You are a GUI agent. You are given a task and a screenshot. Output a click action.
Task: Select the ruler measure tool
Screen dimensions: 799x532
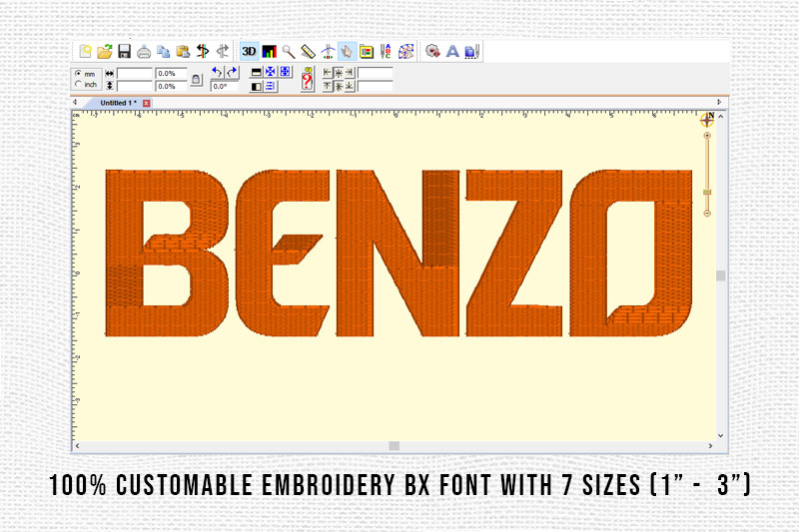(309, 52)
